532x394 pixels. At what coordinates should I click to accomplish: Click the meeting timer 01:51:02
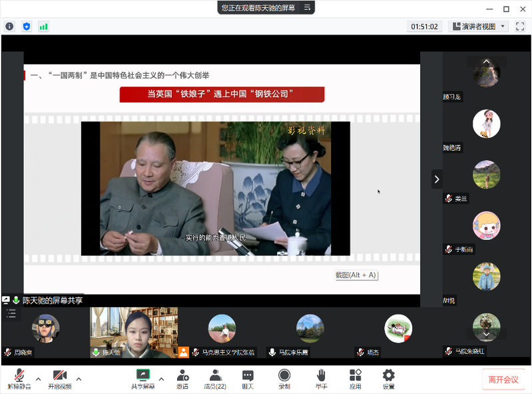pyautogui.click(x=424, y=27)
